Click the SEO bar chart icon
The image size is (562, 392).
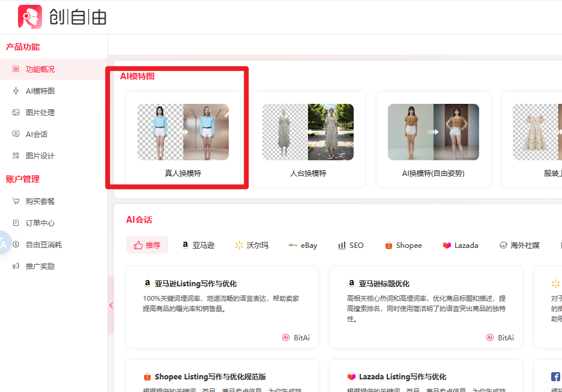(342, 245)
